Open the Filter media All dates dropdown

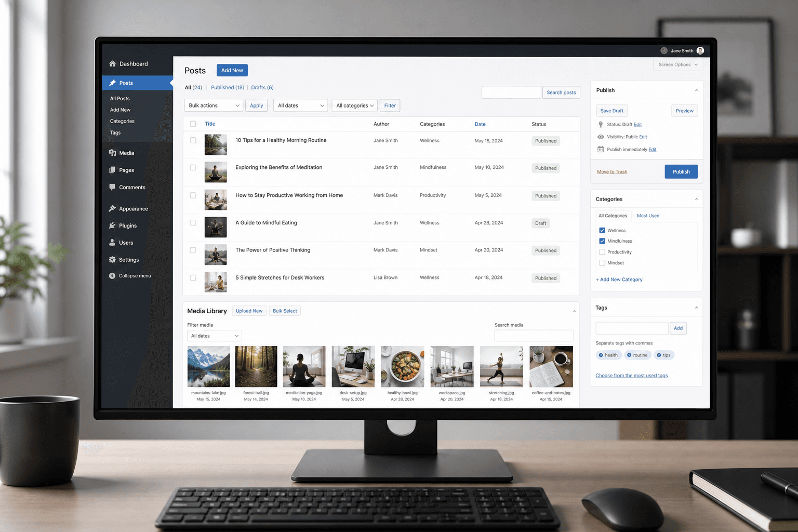[x=215, y=336]
